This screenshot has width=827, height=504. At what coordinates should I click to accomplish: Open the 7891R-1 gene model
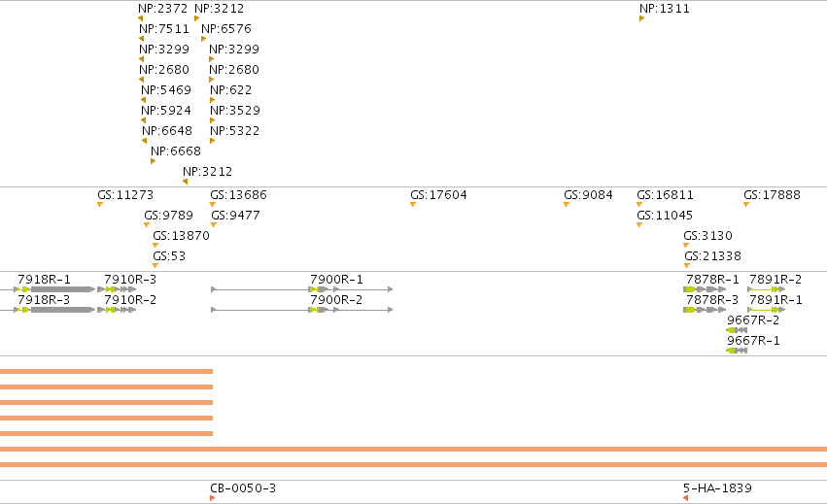tap(767, 310)
